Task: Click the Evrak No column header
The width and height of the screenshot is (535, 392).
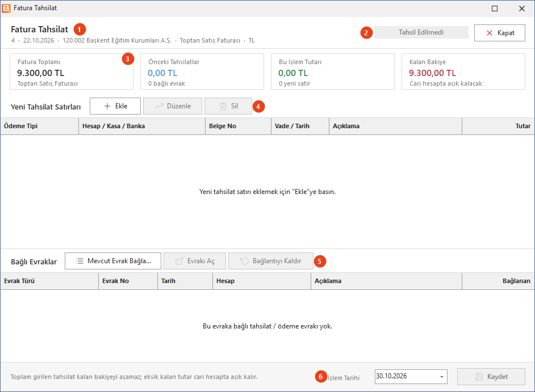Action: click(128, 281)
